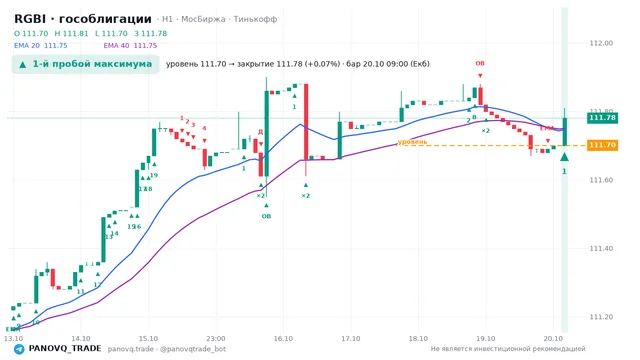Viewport: 640px width, 360px height.
Task: Click the green 111.78 price tag
Action: pos(602,118)
